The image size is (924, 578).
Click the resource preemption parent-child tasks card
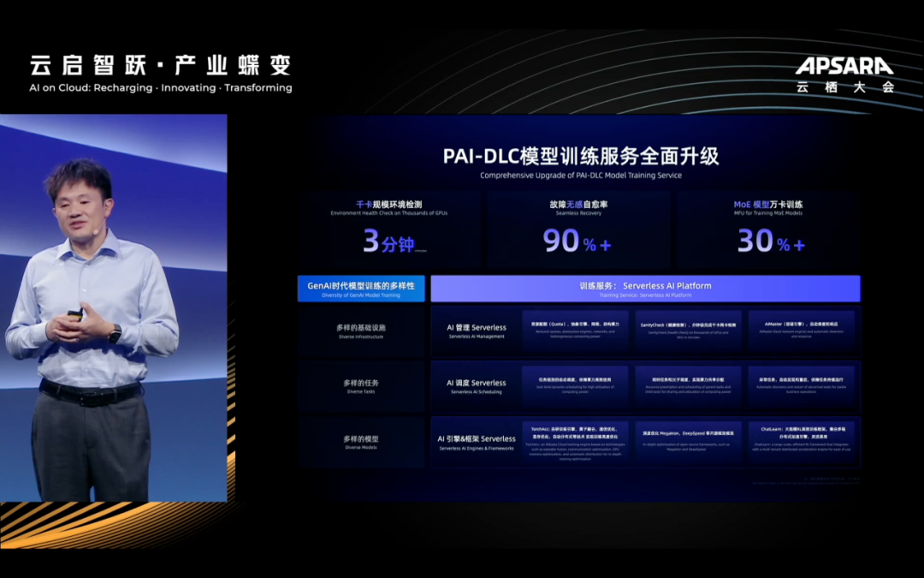pos(688,386)
